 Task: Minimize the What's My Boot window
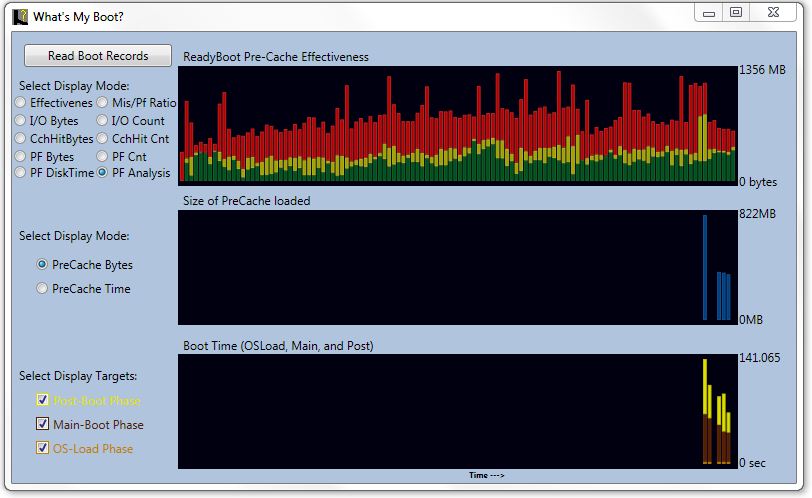(x=709, y=13)
